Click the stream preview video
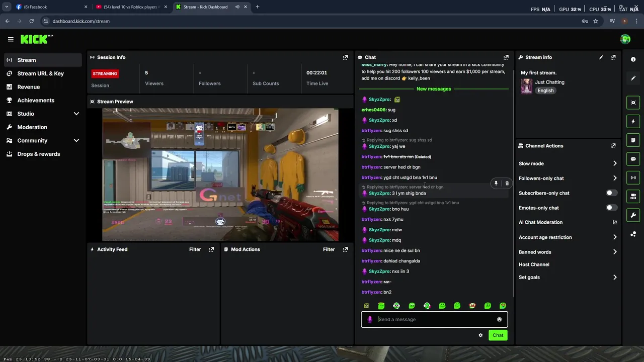The image size is (644, 362). pos(220,175)
